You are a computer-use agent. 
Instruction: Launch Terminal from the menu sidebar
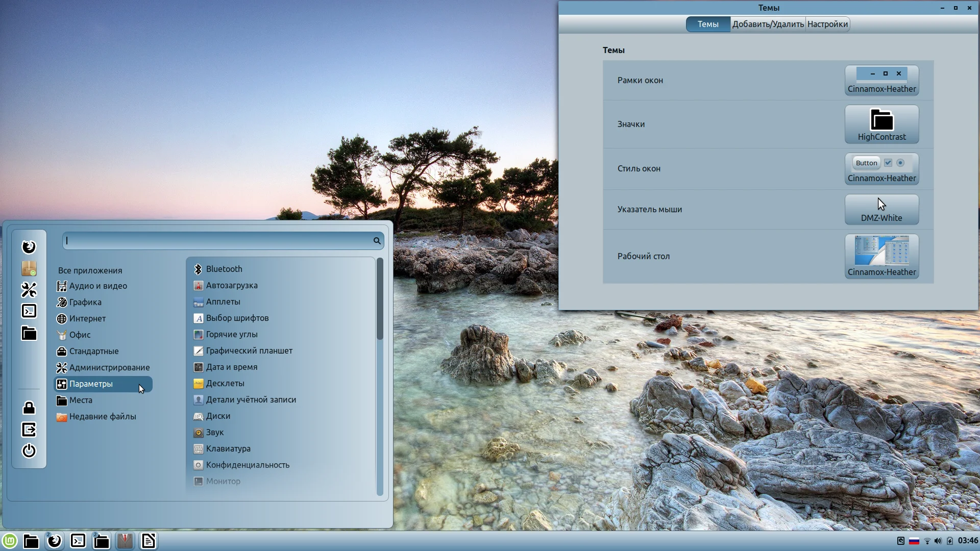pyautogui.click(x=29, y=311)
